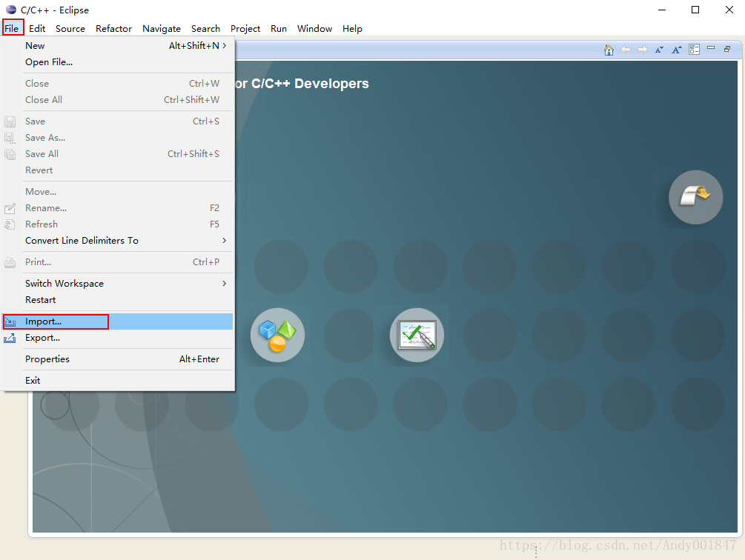Open the Workbench curved arrow icon

click(695, 197)
